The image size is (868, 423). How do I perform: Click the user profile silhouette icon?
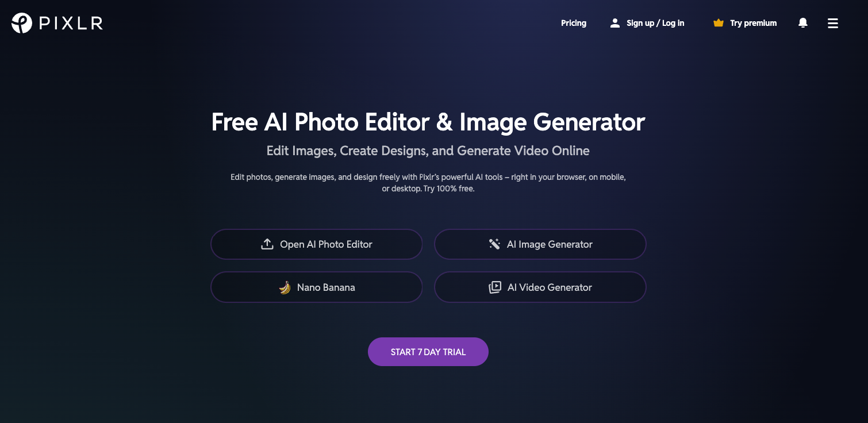tap(615, 23)
